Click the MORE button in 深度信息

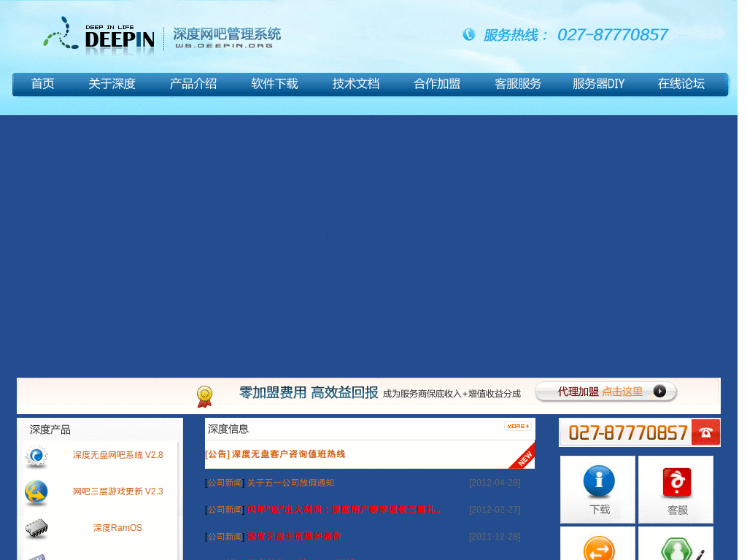click(518, 426)
